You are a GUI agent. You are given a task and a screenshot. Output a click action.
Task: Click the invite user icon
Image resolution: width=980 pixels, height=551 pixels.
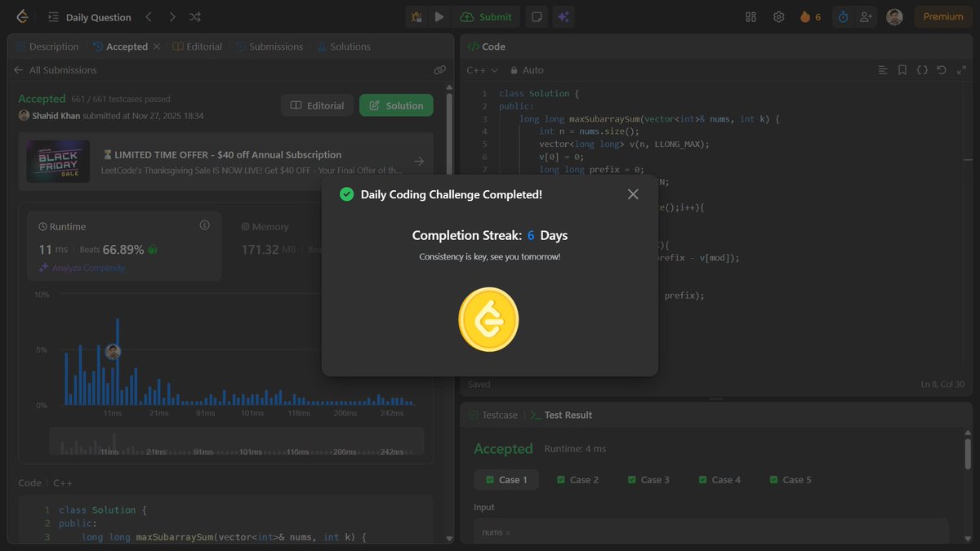pyautogui.click(x=866, y=16)
